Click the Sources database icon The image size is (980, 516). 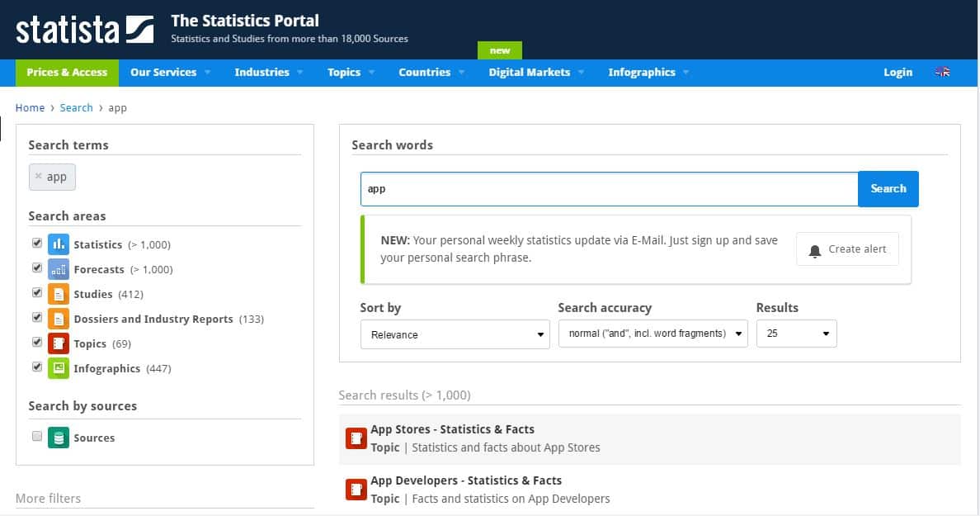pyautogui.click(x=59, y=438)
